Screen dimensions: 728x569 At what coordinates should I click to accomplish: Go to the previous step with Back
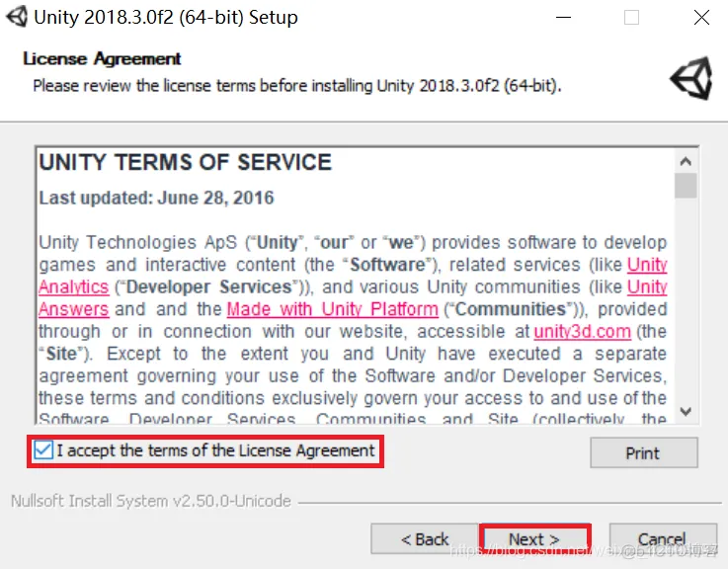point(425,538)
